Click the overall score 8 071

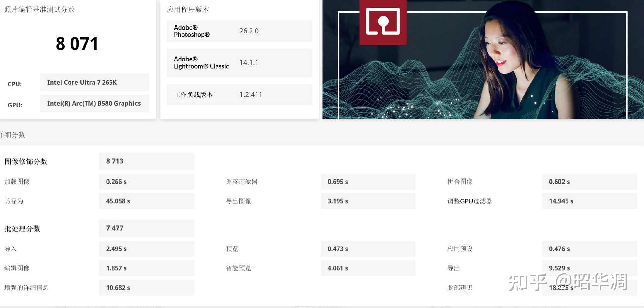point(77,43)
